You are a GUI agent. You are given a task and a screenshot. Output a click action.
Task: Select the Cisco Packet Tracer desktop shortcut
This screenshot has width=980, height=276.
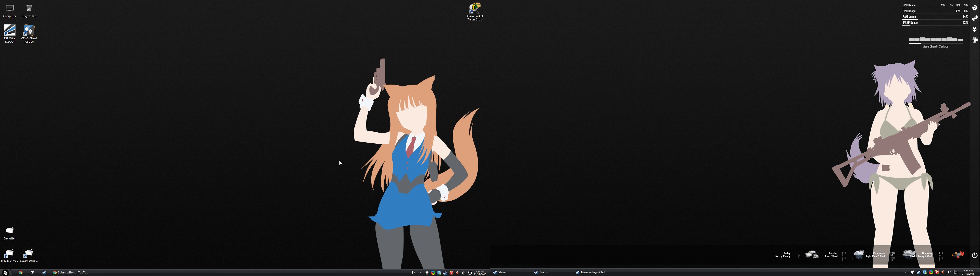475,11
